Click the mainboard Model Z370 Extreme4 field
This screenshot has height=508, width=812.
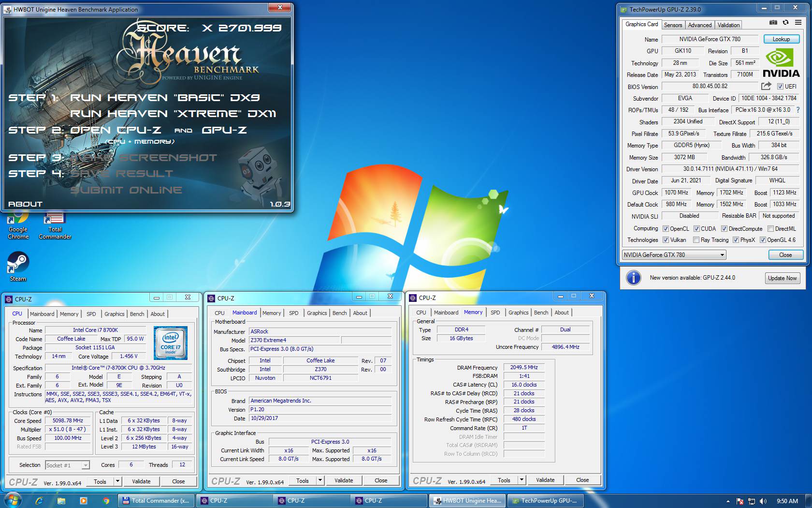point(295,340)
